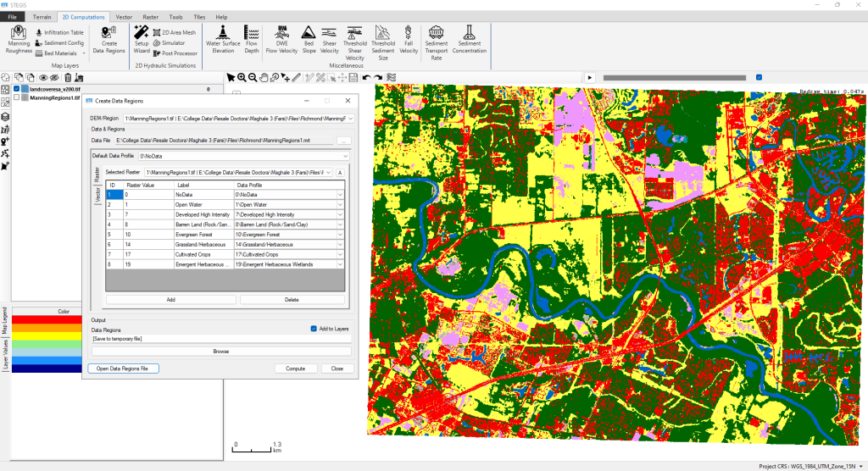Click the Sediment Transport Rate icon
Viewport: 868px width, 471px height.
point(437,42)
